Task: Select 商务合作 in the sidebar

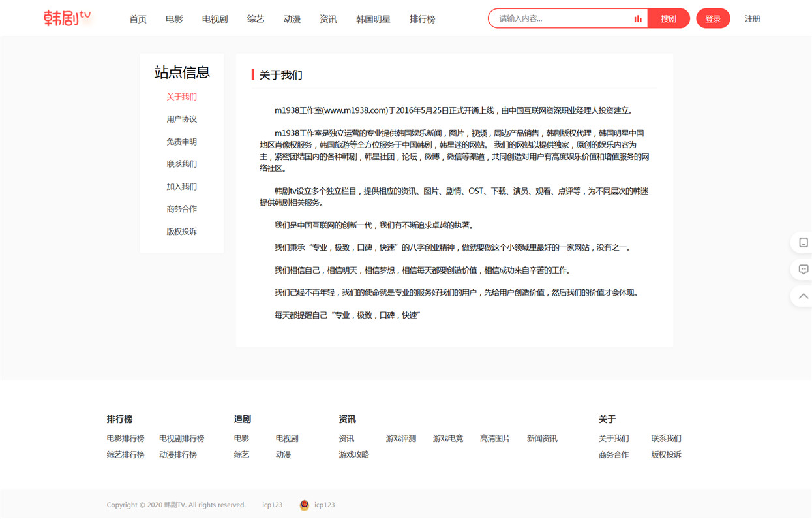Action: click(181, 210)
